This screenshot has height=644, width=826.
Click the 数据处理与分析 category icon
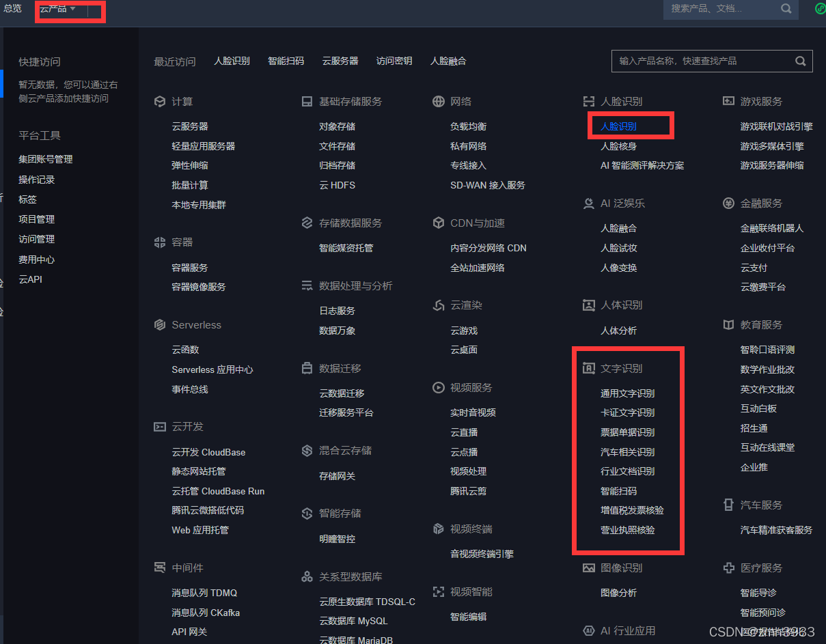(x=307, y=286)
